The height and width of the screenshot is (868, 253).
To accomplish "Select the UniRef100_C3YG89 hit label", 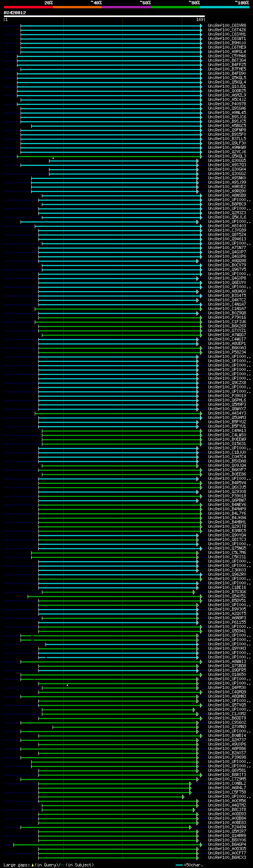I will coord(227,230).
